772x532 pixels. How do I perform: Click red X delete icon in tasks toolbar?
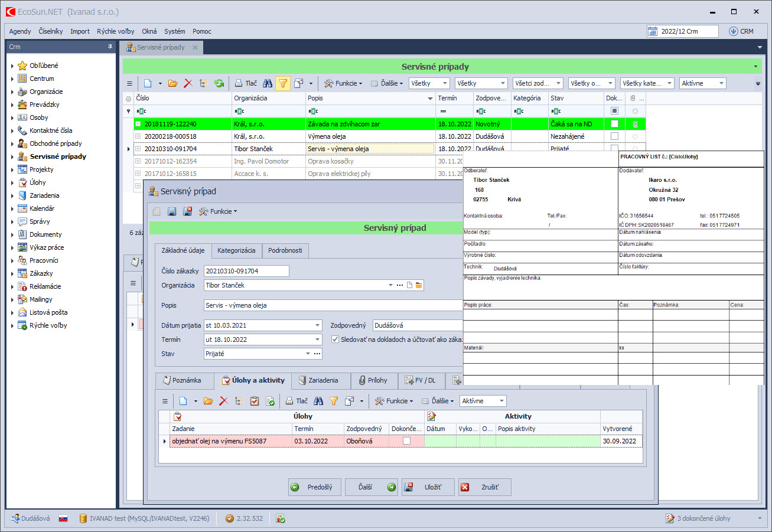coord(223,401)
